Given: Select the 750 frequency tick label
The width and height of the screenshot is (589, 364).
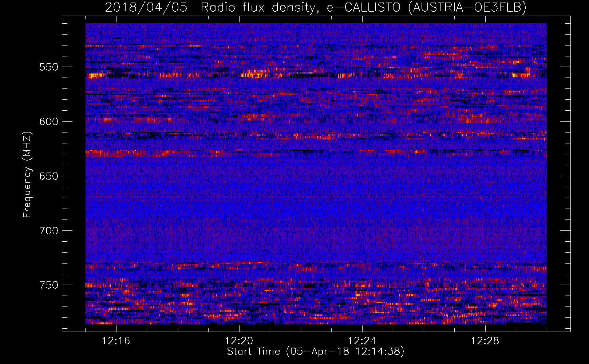Looking at the screenshot, I should point(49,285).
